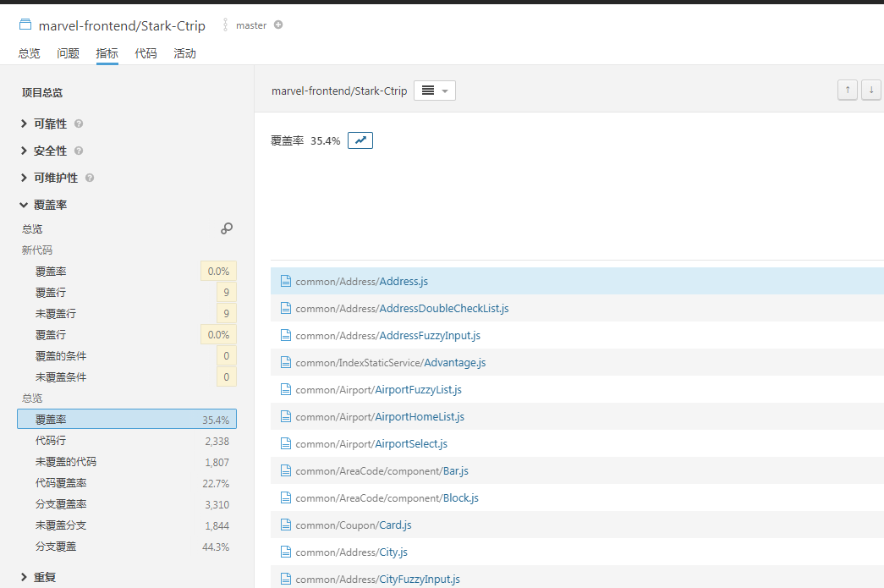Select the 分支覆盖 44.3% metric
The image size is (884, 588).
pyautogui.click(x=56, y=547)
